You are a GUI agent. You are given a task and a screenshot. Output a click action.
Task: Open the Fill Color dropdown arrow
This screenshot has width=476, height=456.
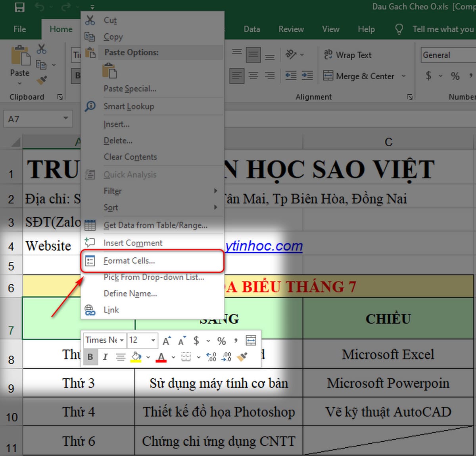pos(148,357)
